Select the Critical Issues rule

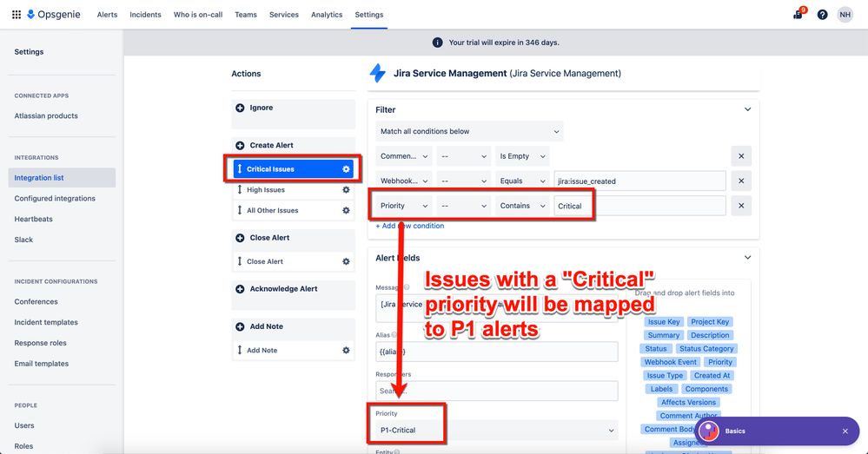click(294, 169)
